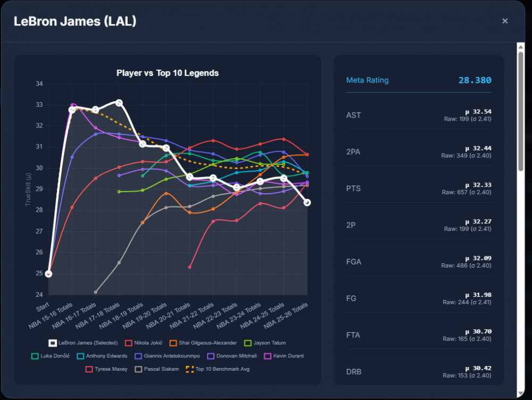Toggle Donovan Mitchell legend series

[232, 356]
